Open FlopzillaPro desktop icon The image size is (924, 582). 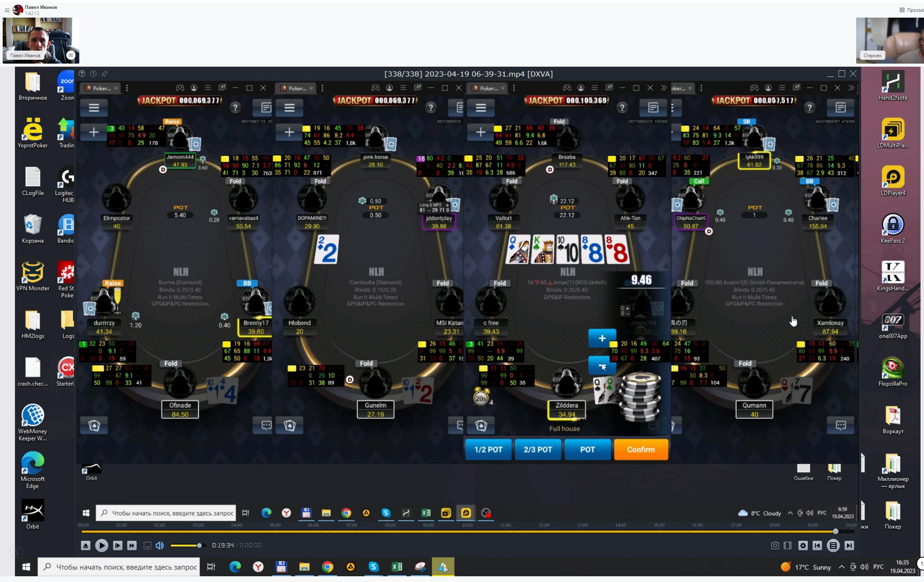point(893,371)
